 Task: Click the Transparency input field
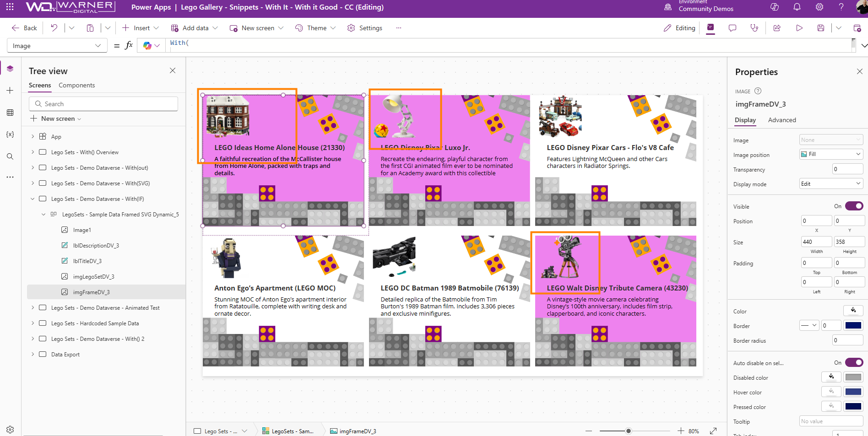pyautogui.click(x=848, y=169)
